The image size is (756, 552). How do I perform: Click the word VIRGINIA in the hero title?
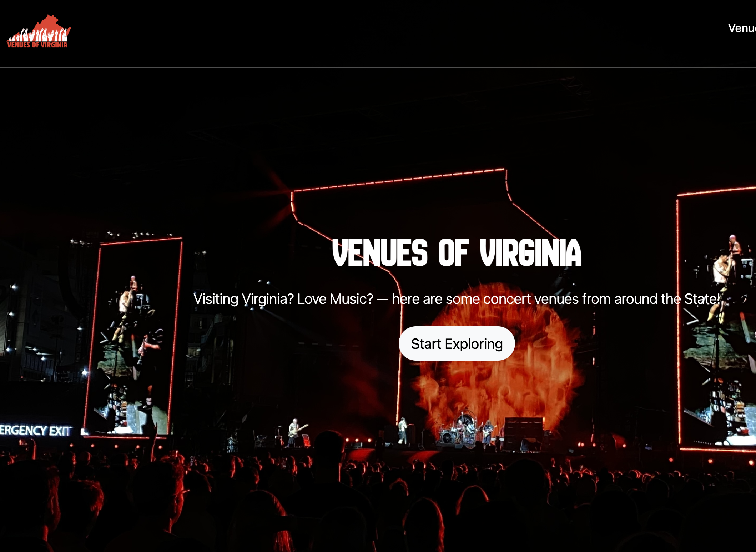tap(531, 252)
